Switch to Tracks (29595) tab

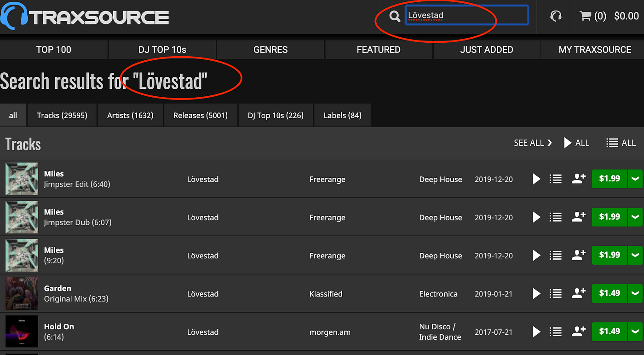tap(62, 115)
